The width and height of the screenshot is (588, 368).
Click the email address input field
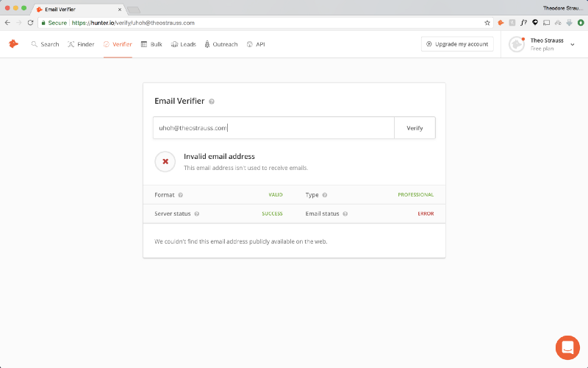273,128
